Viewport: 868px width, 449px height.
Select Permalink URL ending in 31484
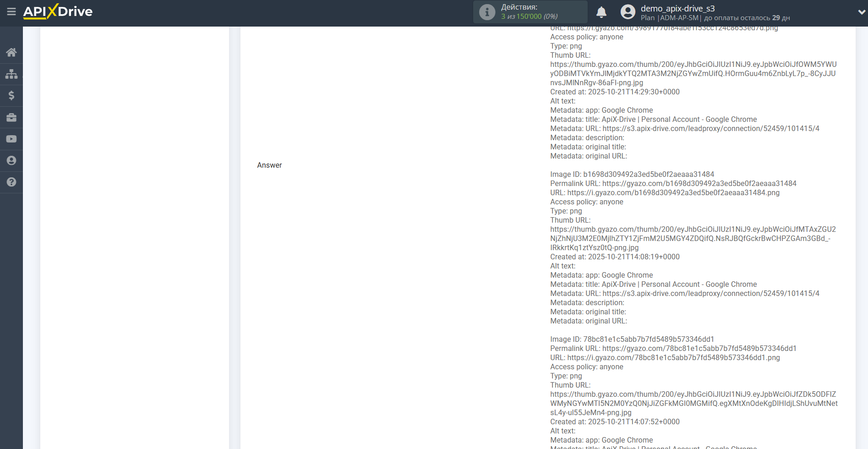tap(673, 183)
